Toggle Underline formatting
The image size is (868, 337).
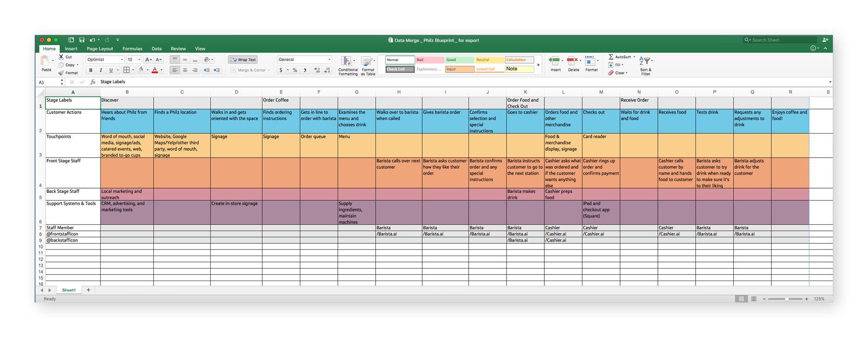coord(111,70)
